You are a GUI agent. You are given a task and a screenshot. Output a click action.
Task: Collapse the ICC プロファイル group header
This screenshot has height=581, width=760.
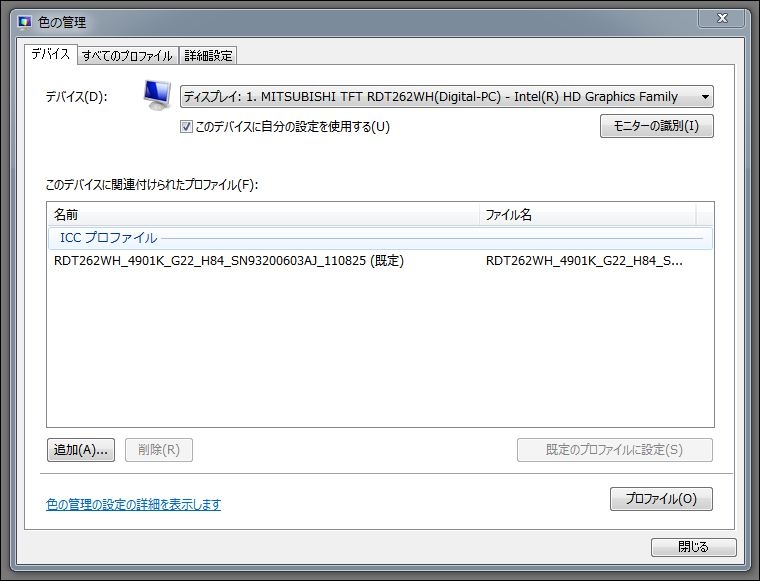[x=380, y=238]
